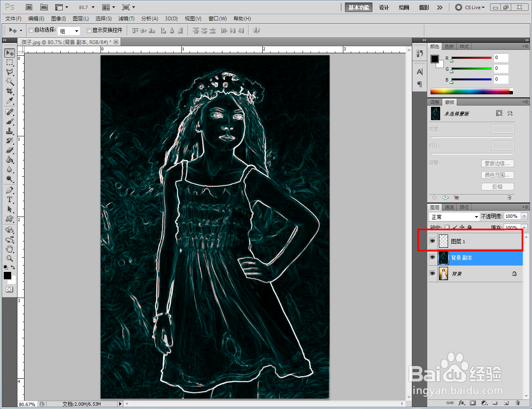Swap foreground and background colors

point(13,267)
